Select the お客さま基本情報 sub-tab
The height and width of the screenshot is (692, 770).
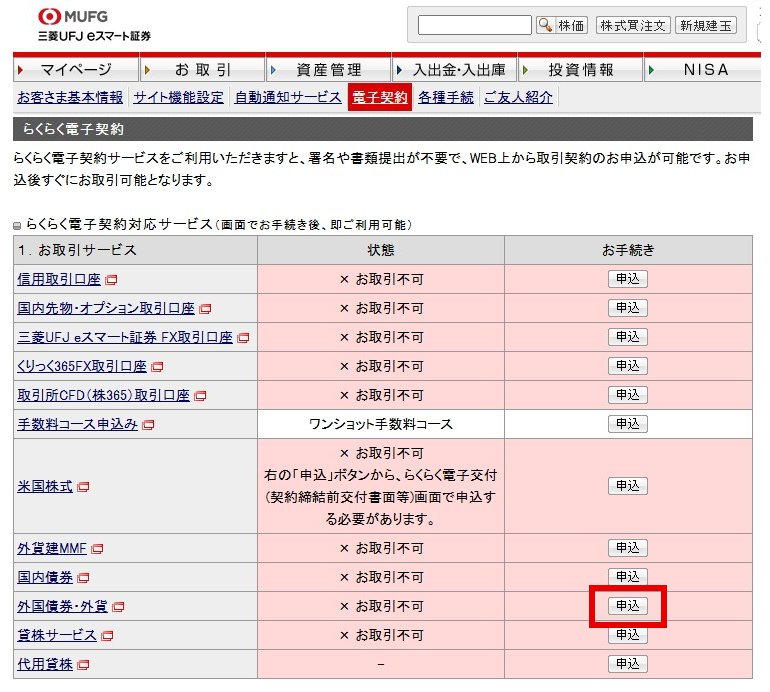pos(70,98)
